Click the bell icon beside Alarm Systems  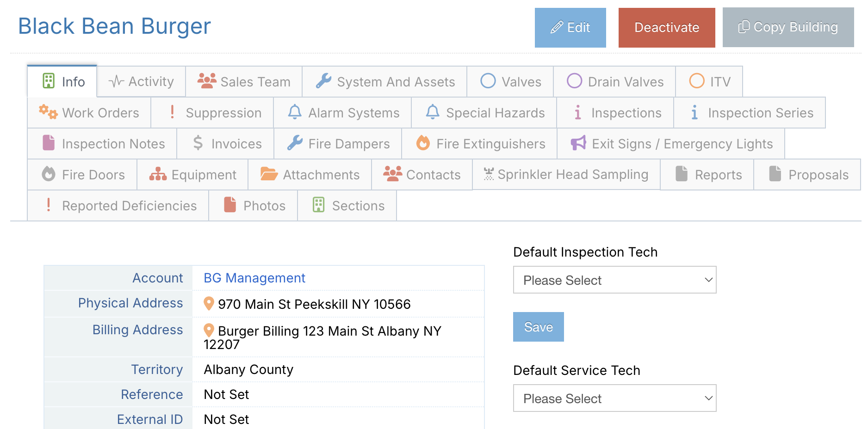[x=295, y=112]
